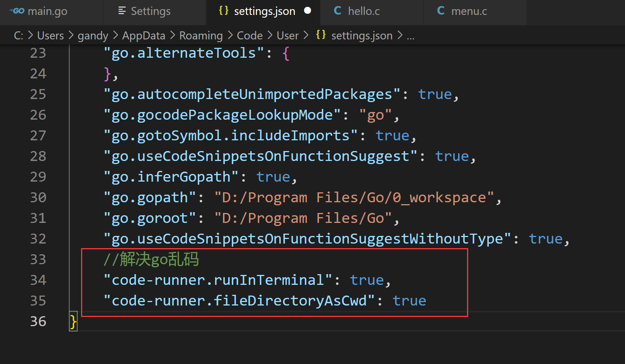This screenshot has width=625, height=364.
Task: Click the settings.json breadcrumb item
Action: (x=361, y=36)
